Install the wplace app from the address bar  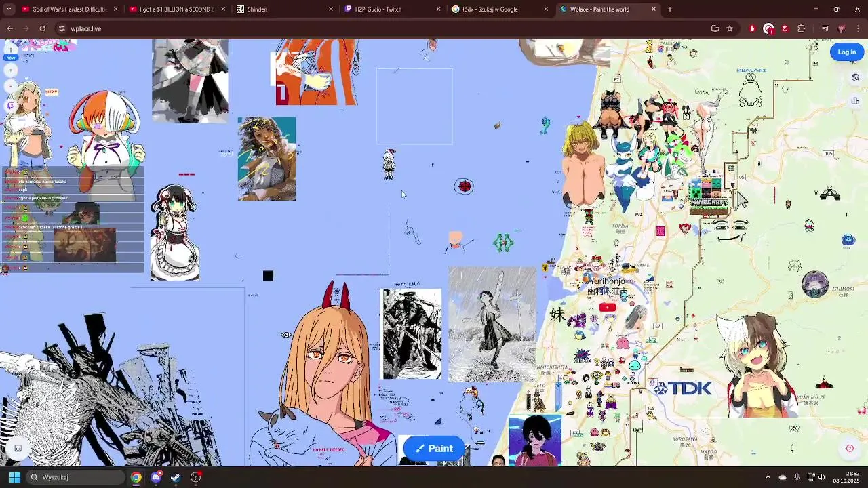(715, 28)
